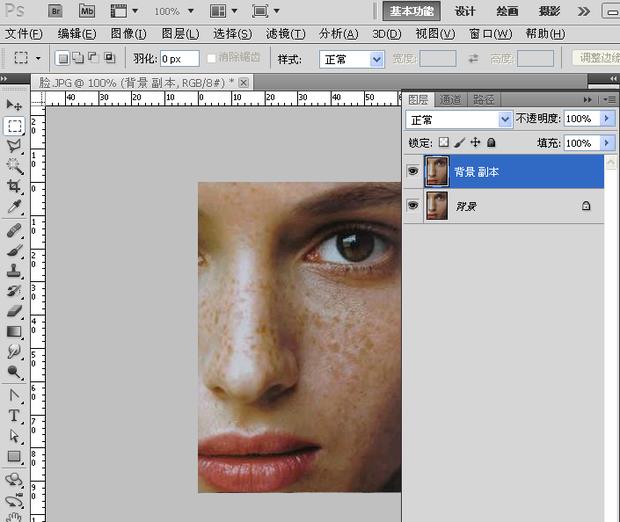
Task: Toggle lock transparent pixels option
Action: tap(444, 143)
